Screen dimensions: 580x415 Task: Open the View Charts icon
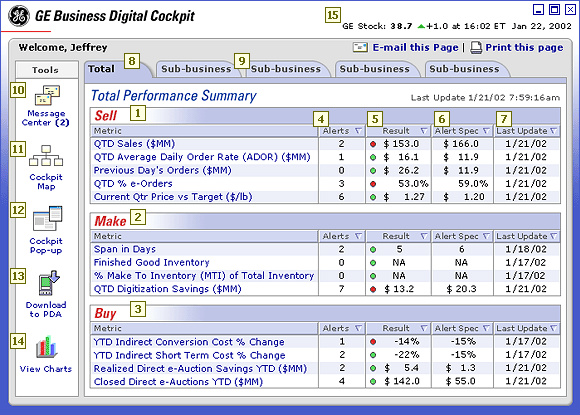click(x=46, y=347)
